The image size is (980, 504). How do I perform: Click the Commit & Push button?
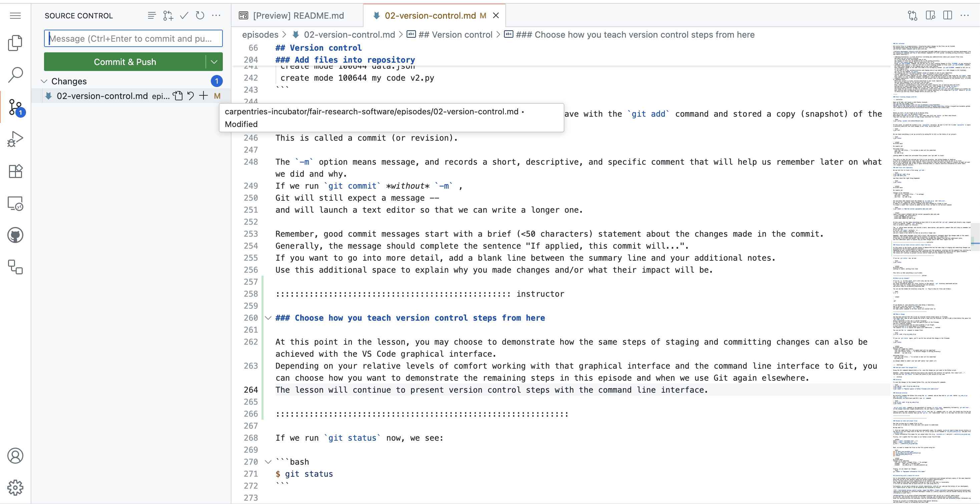click(x=124, y=62)
